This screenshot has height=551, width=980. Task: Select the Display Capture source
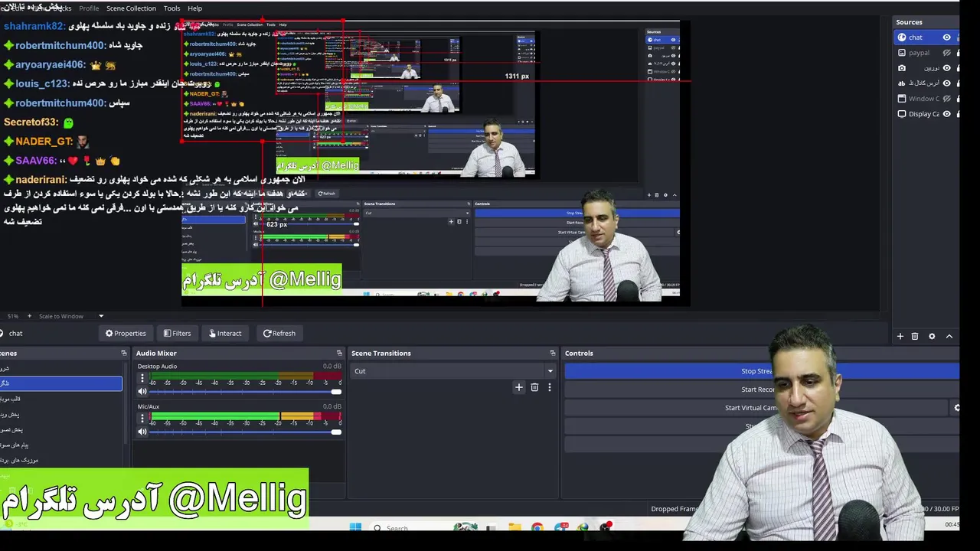[927, 114]
